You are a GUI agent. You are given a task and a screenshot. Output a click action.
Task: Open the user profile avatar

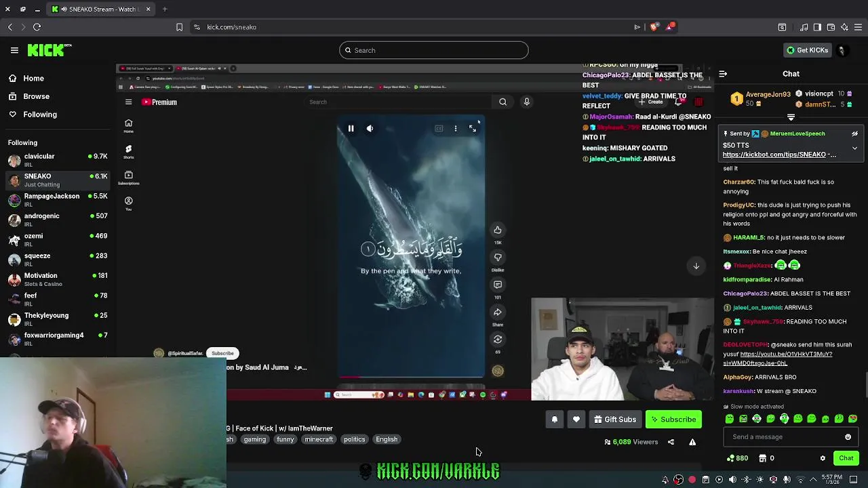tap(842, 50)
